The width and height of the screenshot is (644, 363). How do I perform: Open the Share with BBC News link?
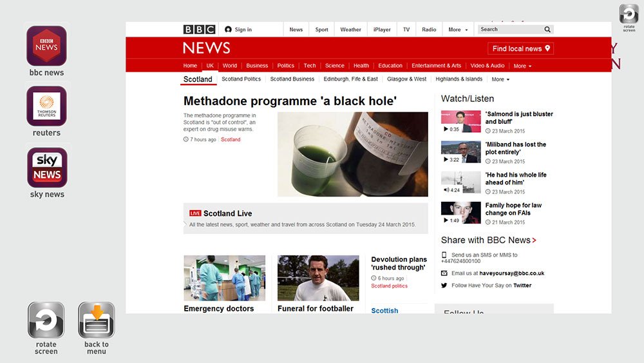click(x=489, y=240)
